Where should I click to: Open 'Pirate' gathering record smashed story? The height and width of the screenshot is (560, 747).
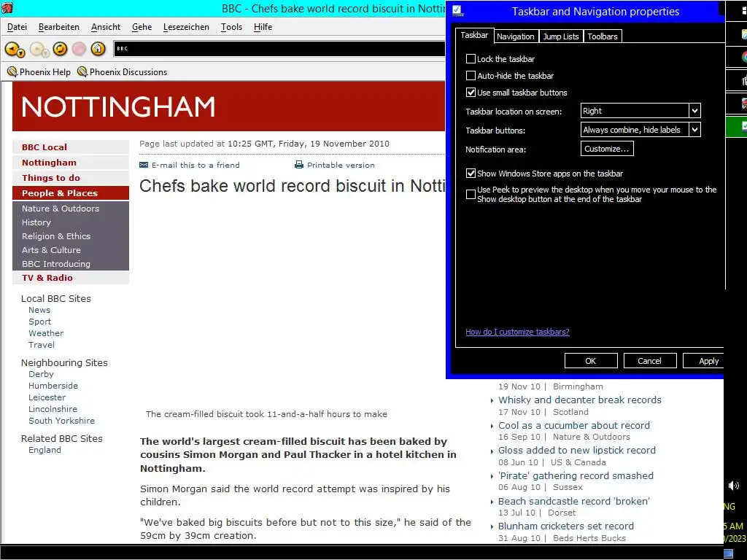pyautogui.click(x=576, y=475)
